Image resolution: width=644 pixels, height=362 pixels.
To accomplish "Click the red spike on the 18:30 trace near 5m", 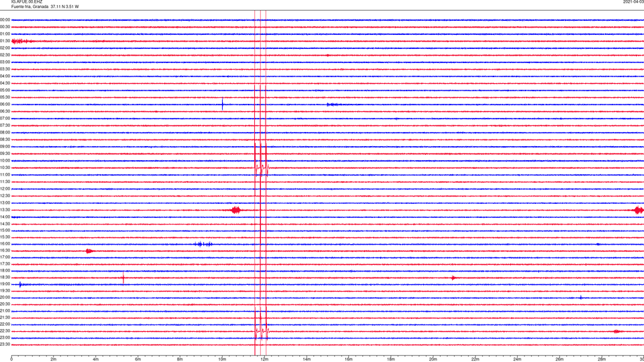I will click(x=123, y=278).
